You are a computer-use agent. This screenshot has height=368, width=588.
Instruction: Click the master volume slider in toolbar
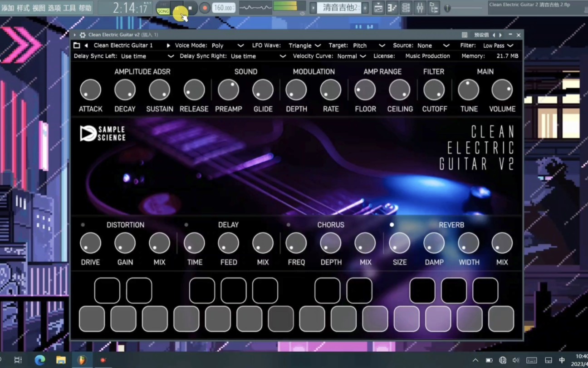tap(464, 8)
